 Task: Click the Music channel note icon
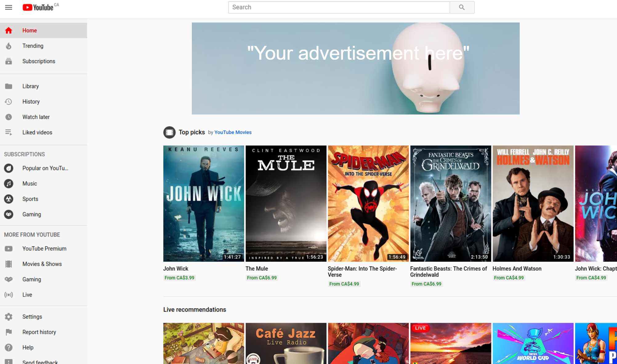pyautogui.click(x=9, y=184)
